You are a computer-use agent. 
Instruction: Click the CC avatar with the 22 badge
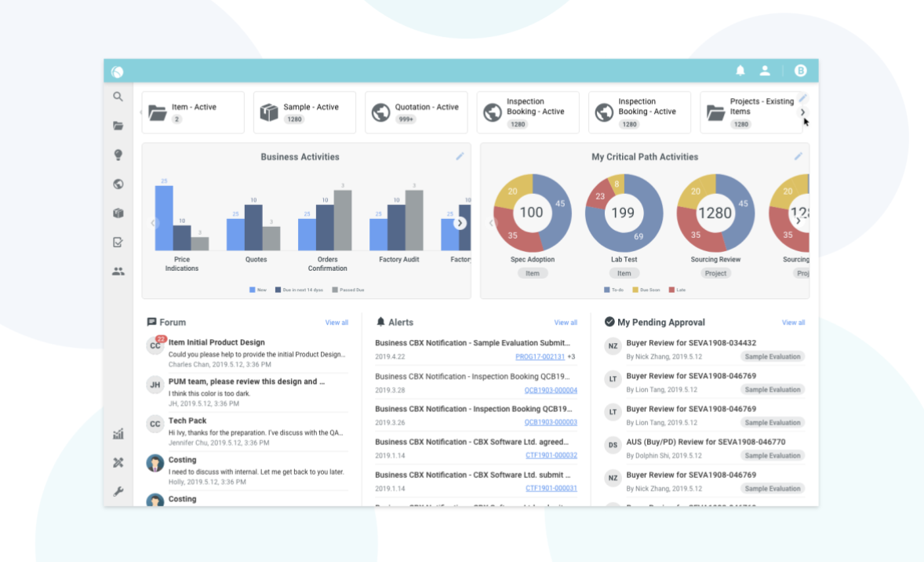click(155, 345)
